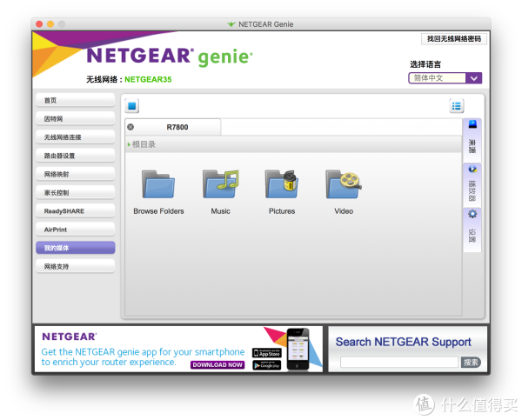Open the 设置 side tab
522x420 pixels.
(x=472, y=230)
